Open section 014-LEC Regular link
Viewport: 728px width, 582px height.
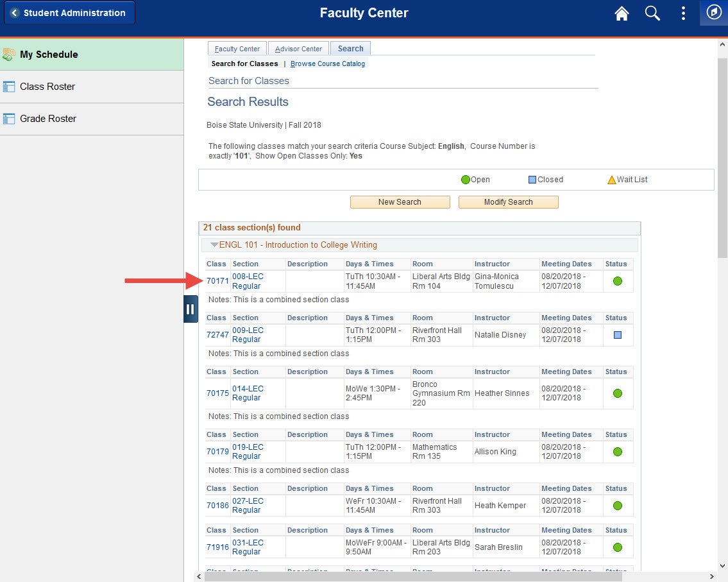pos(248,393)
